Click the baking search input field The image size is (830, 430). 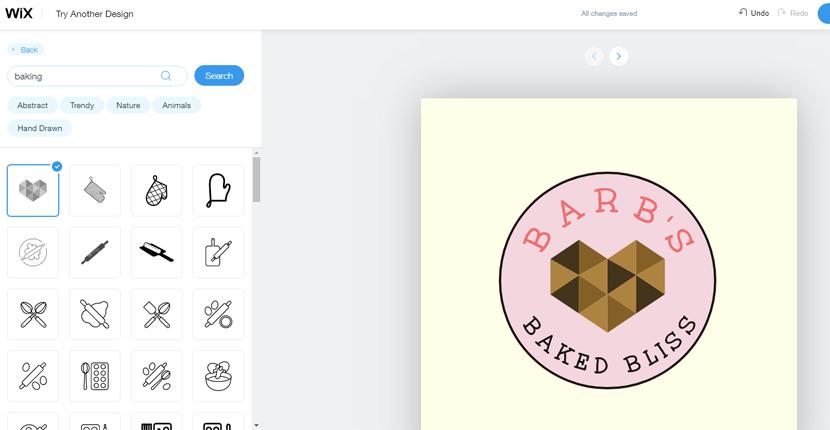[x=97, y=76]
